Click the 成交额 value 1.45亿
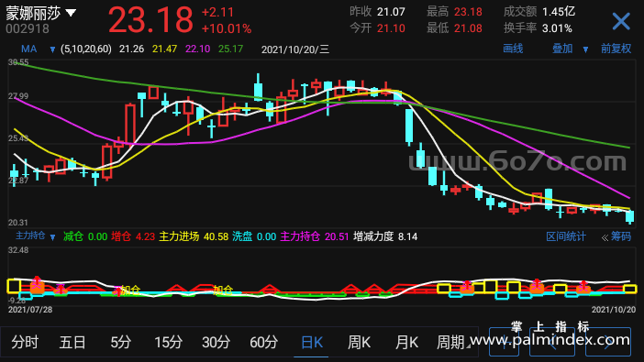This screenshot has width=644, height=362. [559, 12]
